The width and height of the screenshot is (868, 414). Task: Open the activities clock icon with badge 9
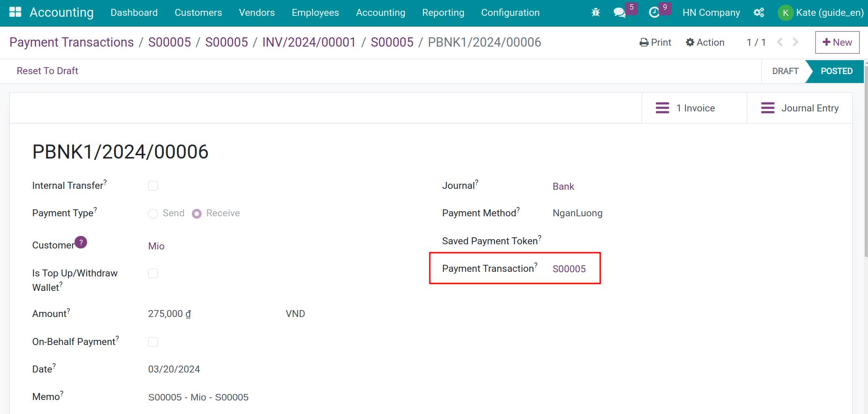(654, 13)
